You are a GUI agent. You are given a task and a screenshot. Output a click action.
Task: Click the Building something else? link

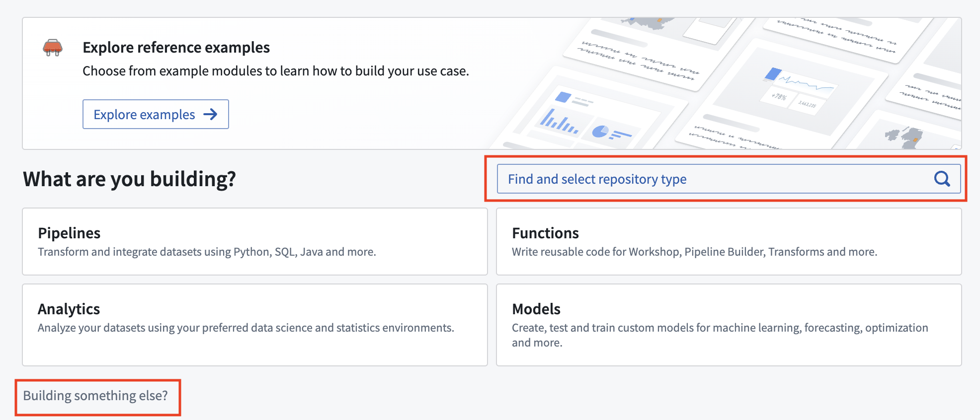point(95,396)
